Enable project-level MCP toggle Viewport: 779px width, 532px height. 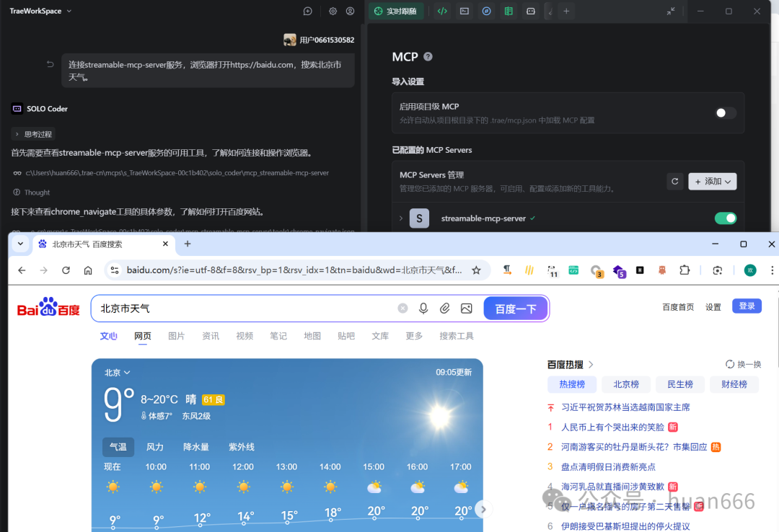(726, 112)
